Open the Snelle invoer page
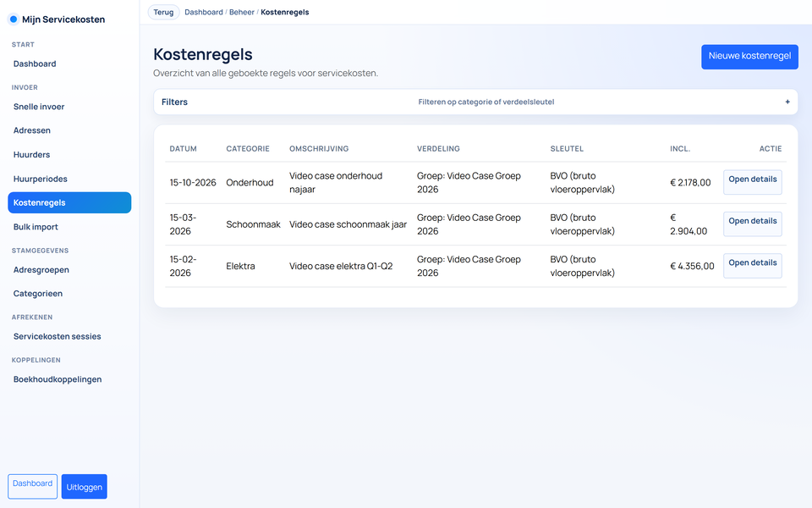The image size is (812, 508). pos(37,106)
